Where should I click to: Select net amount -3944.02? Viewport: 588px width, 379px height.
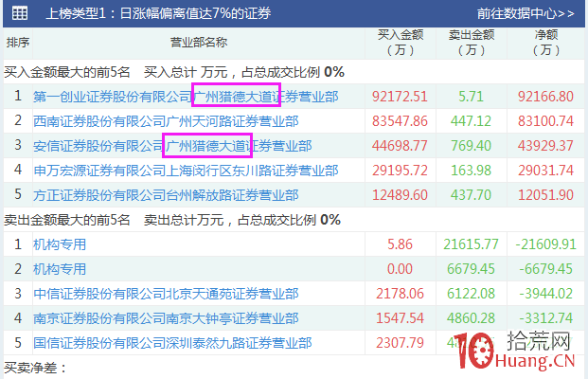click(x=545, y=294)
